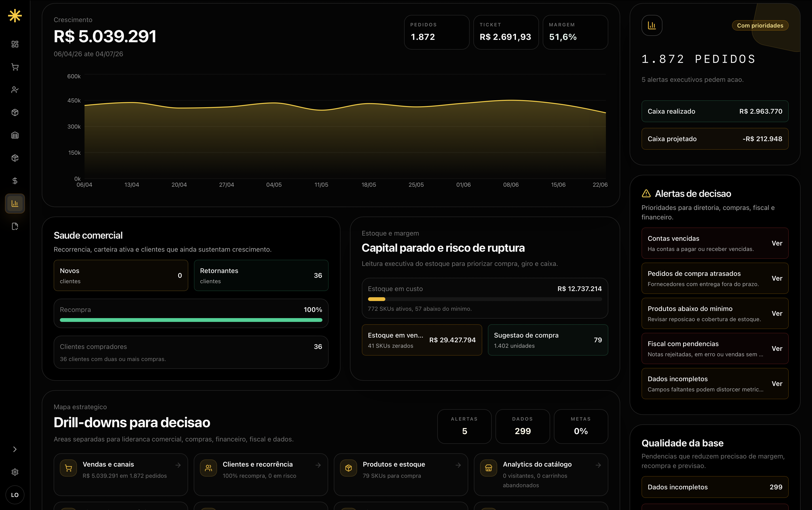Open the document sidebar icon below analytics
Viewport: 812px width, 510px height.
click(15, 226)
